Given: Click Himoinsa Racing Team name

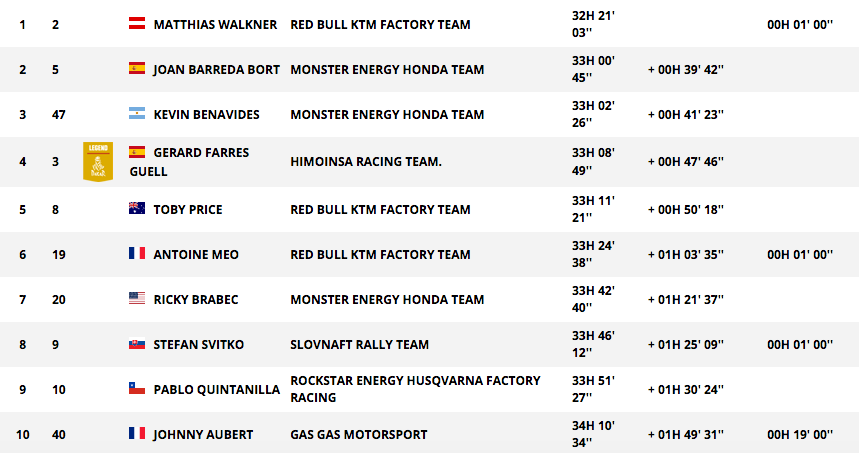Looking at the screenshot, I should coord(366,162).
